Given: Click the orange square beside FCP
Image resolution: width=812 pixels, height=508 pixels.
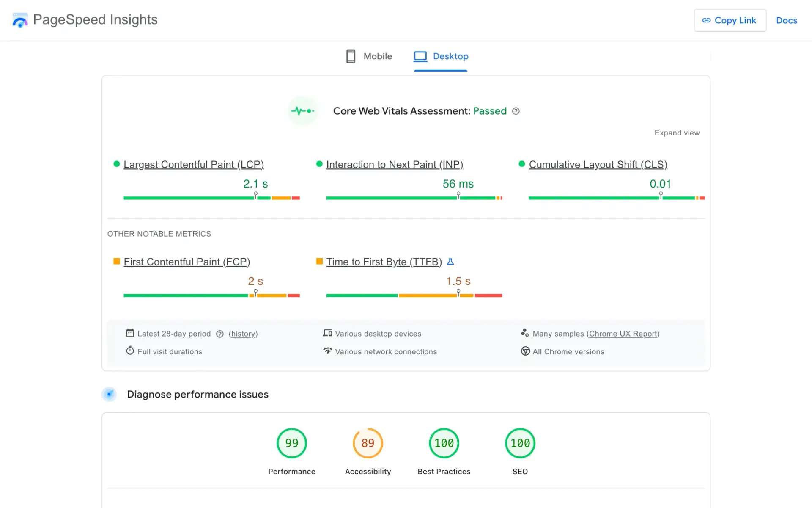Looking at the screenshot, I should (117, 262).
